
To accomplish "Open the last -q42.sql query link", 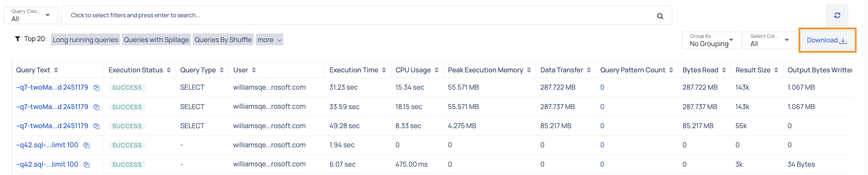I will (x=47, y=165).
